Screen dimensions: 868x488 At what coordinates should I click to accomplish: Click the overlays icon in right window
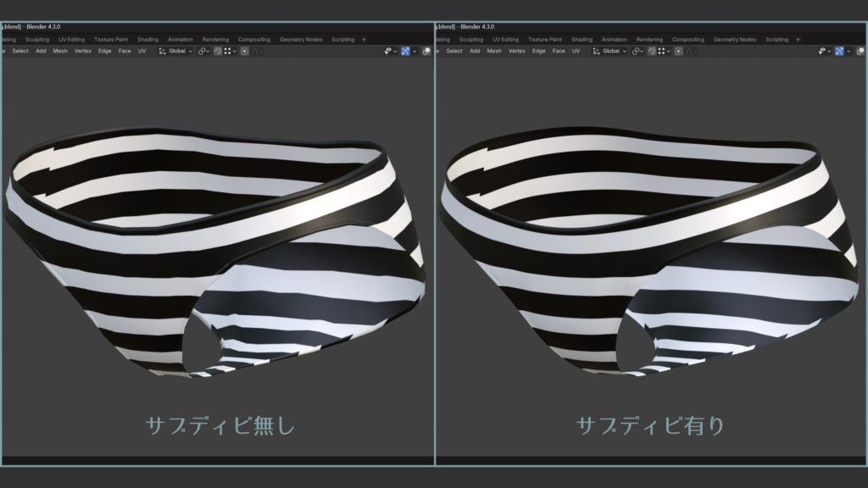pos(860,51)
